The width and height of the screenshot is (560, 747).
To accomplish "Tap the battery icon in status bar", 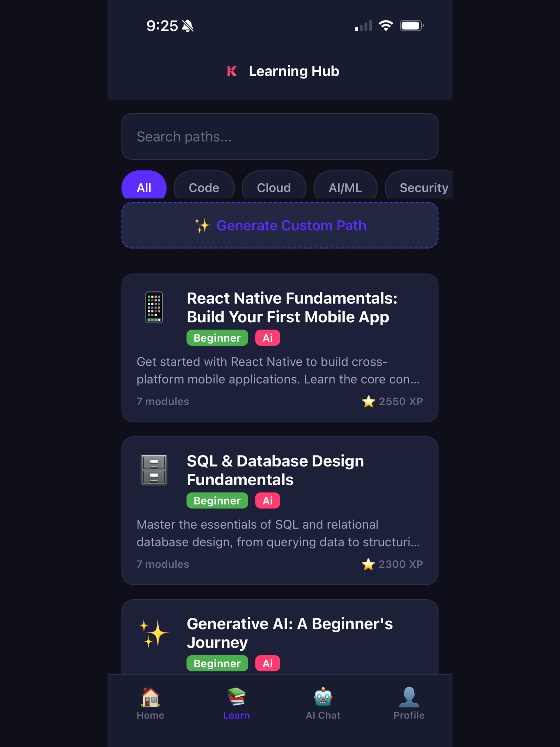I will pyautogui.click(x=412, y=26).
